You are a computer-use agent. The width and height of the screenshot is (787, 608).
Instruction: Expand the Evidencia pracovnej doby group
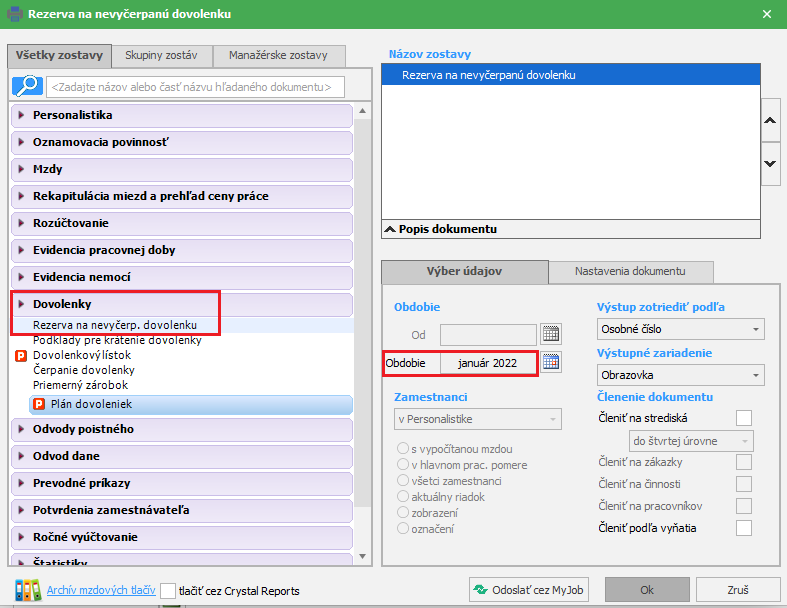click(x=182, y=251)
